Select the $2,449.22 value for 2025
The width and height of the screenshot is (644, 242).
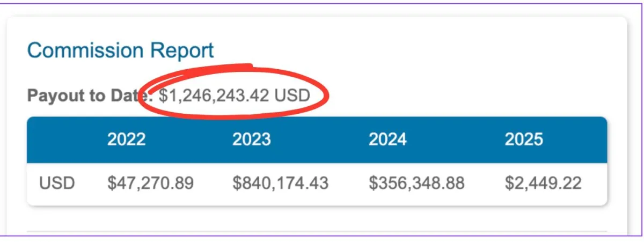click(543, 184)
